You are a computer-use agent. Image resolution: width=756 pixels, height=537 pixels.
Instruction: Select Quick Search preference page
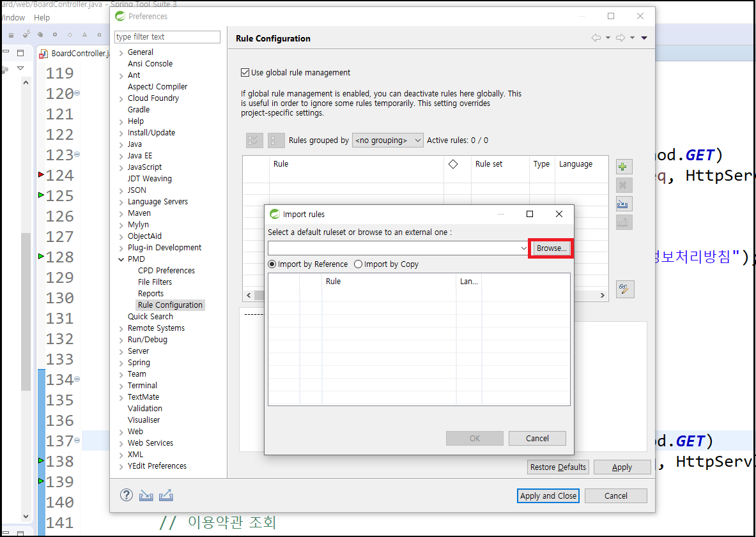coord(150,317)
